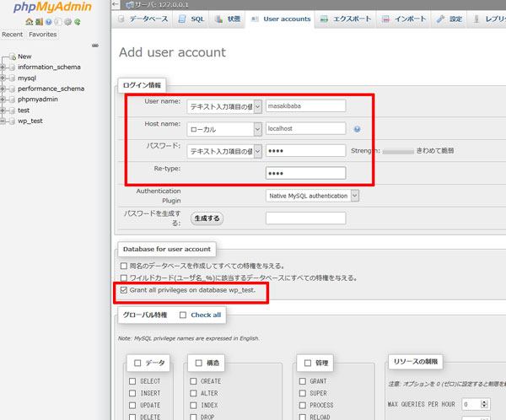The height and width of the screenshot is (420, 506).
Task: Collapse the wp_test tree node
Action: [3, 121]
